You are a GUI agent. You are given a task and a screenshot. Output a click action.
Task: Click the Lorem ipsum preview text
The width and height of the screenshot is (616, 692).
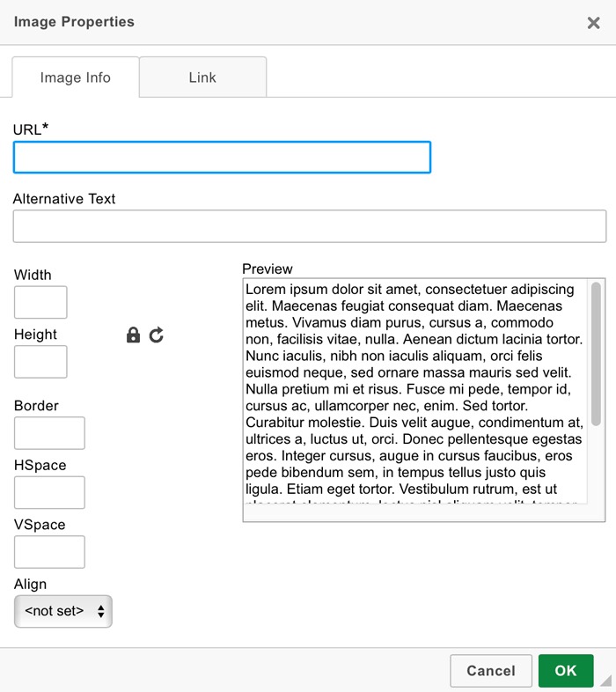(x=414, y=392)
